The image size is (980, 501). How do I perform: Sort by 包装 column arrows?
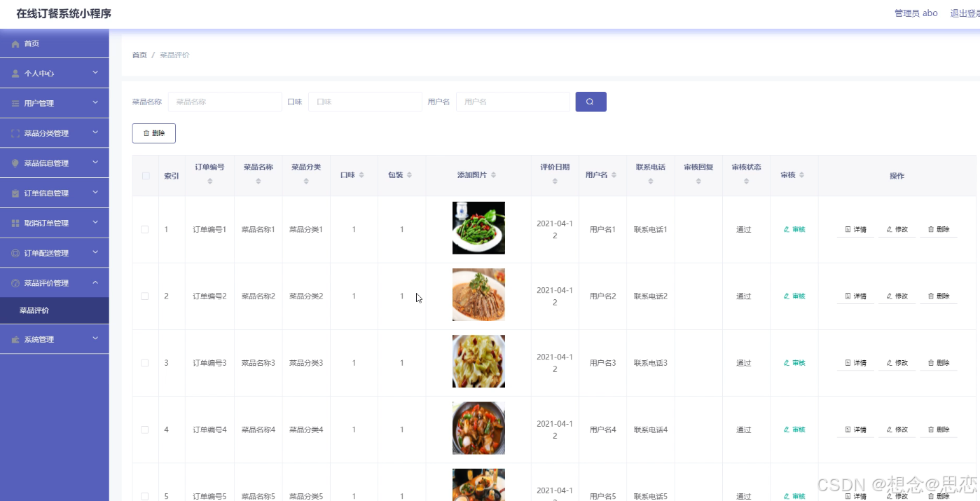(409, 175)
